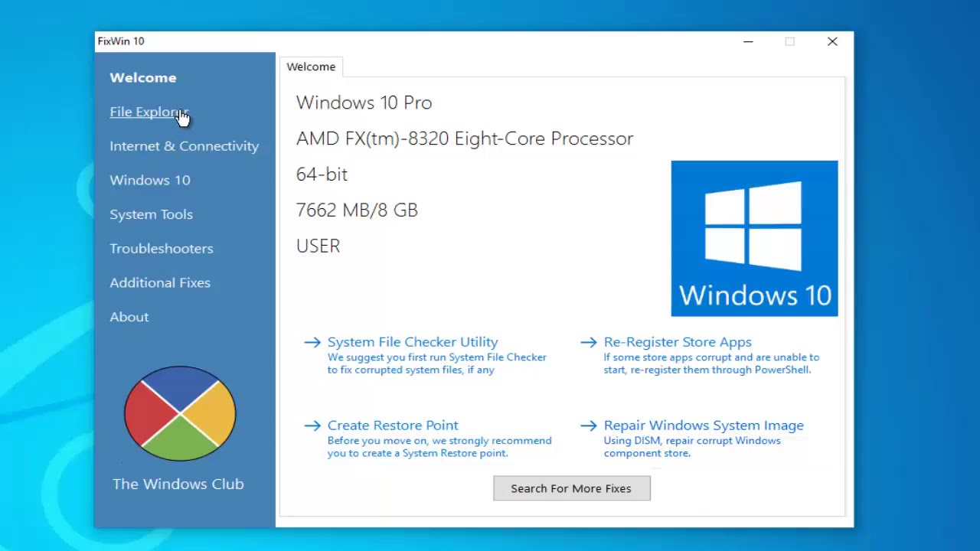This screenshot has width=980, height=551.
Task: Switch to the Welcome tab
Action: [311, 67]
